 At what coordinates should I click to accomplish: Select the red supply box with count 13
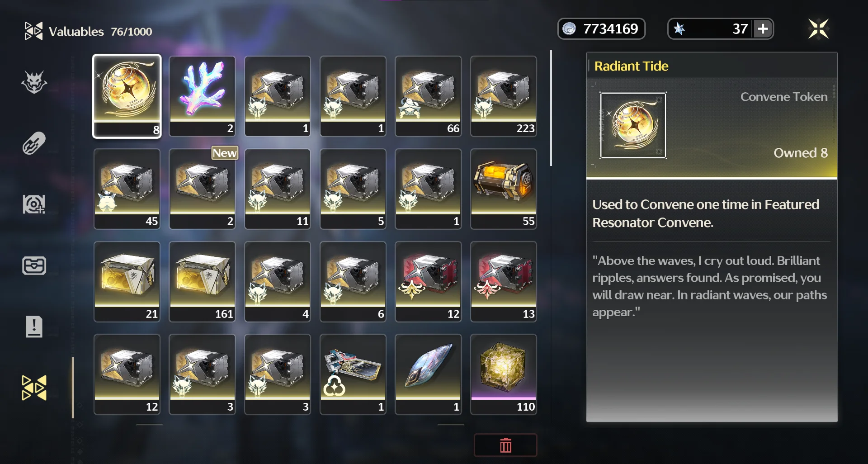[x=504, y=282]
